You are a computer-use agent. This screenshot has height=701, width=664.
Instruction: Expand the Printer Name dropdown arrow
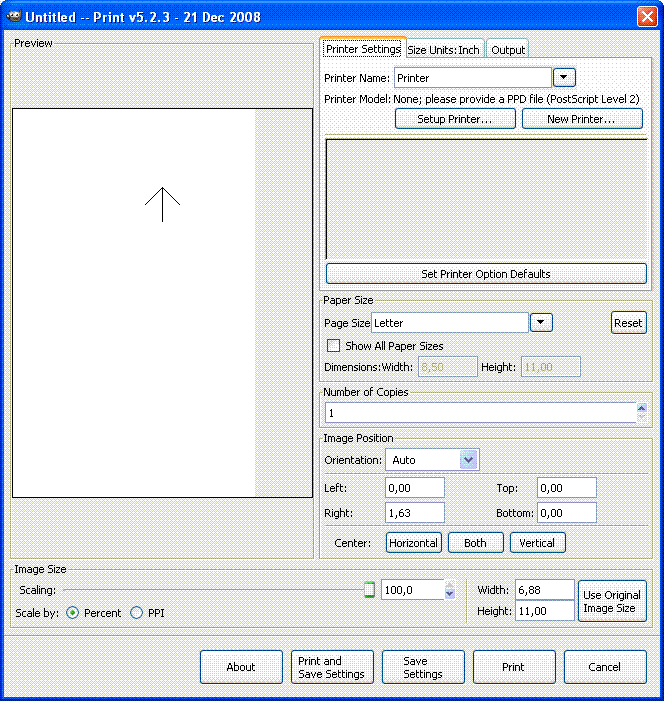tap(564, 77)
